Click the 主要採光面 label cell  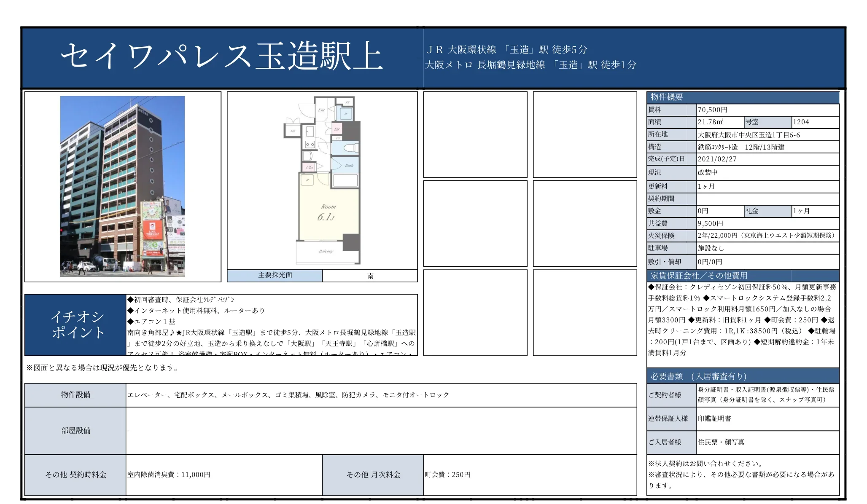(275, 276)
